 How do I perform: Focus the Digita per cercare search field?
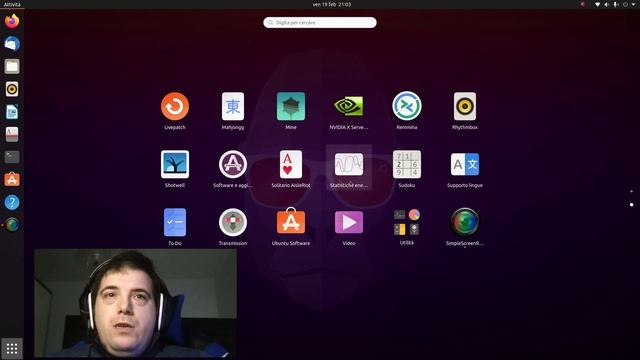click(x=320, y=22)
